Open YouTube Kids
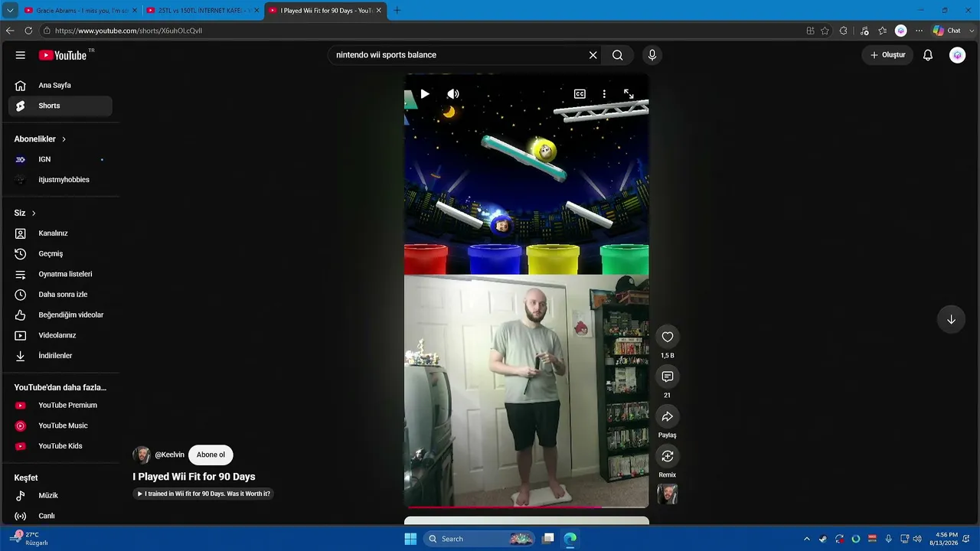Image resolution: width=980 pixels, height=551 pixels. point(60,446)
